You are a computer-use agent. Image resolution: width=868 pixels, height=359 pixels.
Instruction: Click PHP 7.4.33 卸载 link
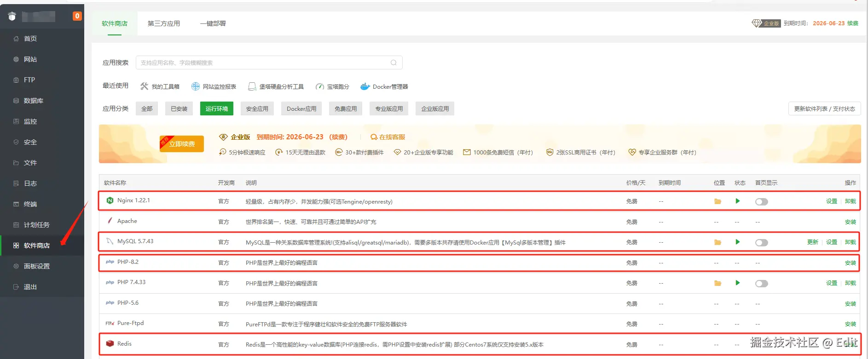(851, 283)
